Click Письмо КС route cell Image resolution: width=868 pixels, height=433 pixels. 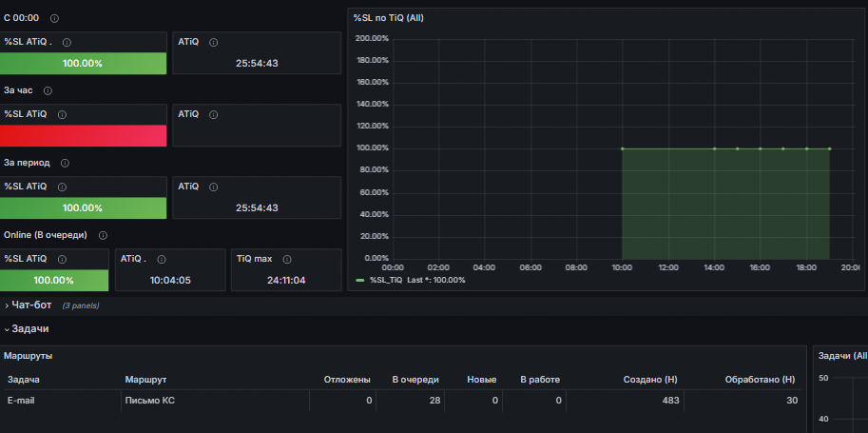point(150,400)
